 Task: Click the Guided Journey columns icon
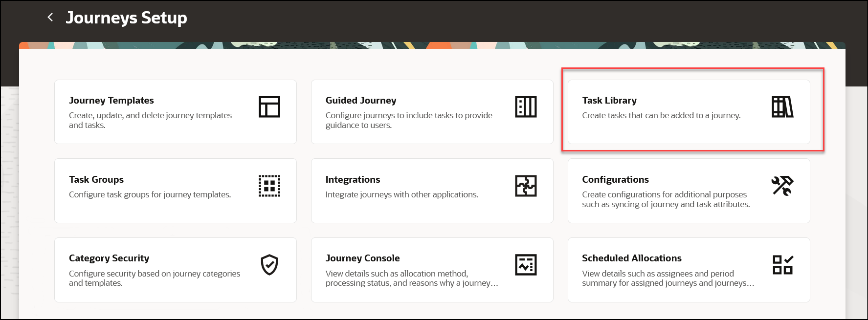pos(526,107)
